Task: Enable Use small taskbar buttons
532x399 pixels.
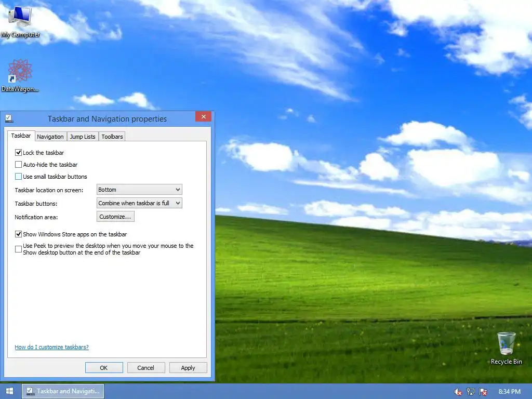Action: click(18, 177)
